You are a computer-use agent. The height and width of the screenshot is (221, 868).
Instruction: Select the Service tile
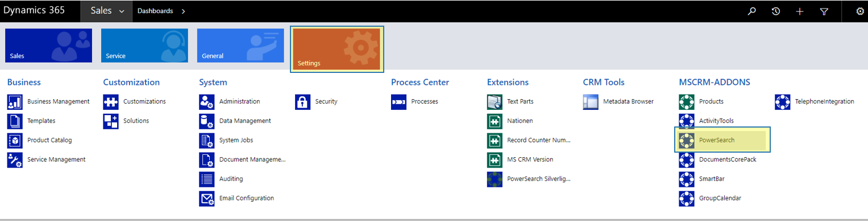[144, 45]
